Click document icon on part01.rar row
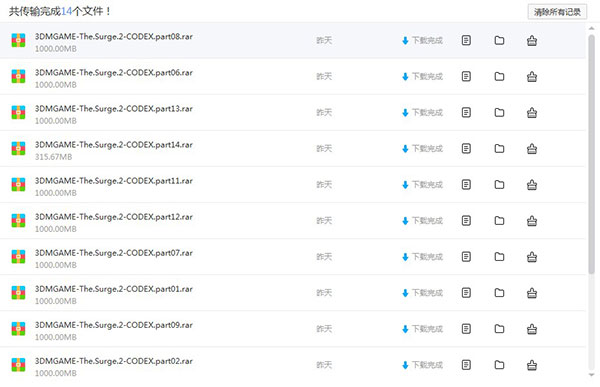The image size is (600, 387). click(x=466, y=293)
